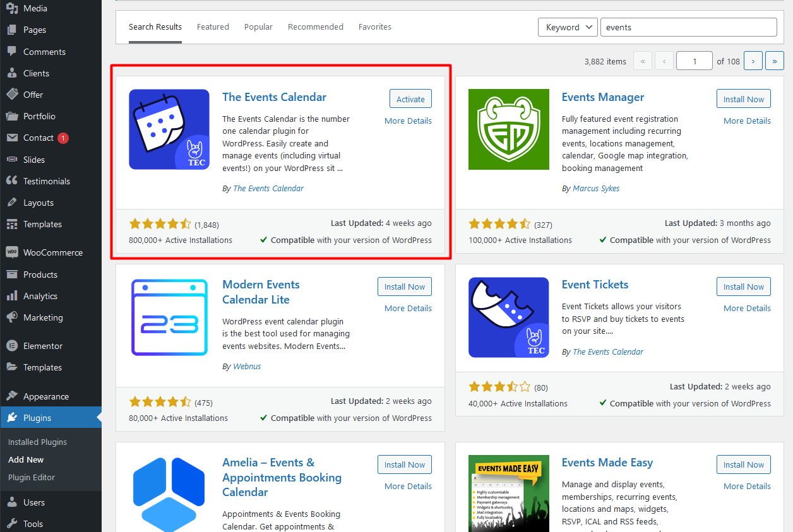Click the Offer sidebar icon
The height and width of the screenshot is (532, 793).
(x=12, y=95)
